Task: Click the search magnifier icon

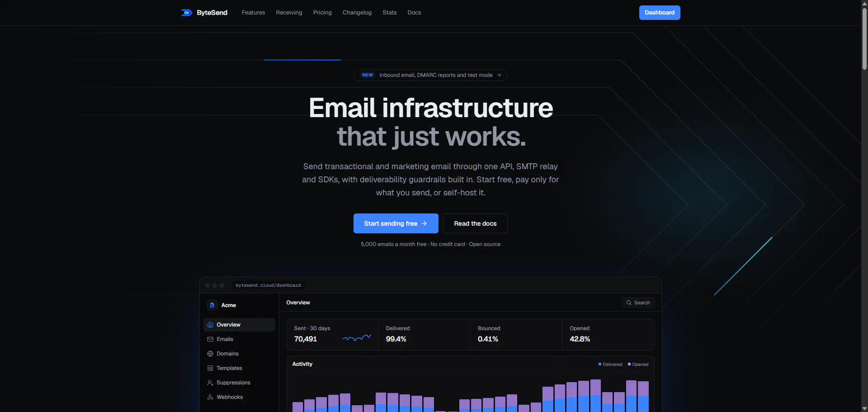Action: click(629, 303)
